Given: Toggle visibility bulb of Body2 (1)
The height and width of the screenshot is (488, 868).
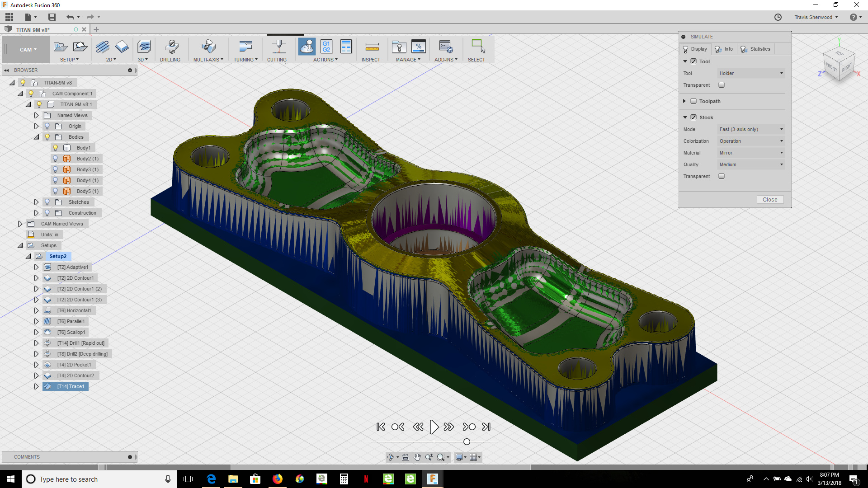Looking at the screenshot, I should point(55,159).
